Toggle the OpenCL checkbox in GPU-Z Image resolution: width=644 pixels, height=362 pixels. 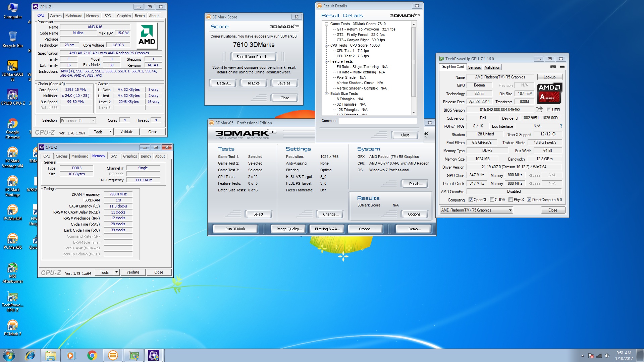tap(471, 200)
